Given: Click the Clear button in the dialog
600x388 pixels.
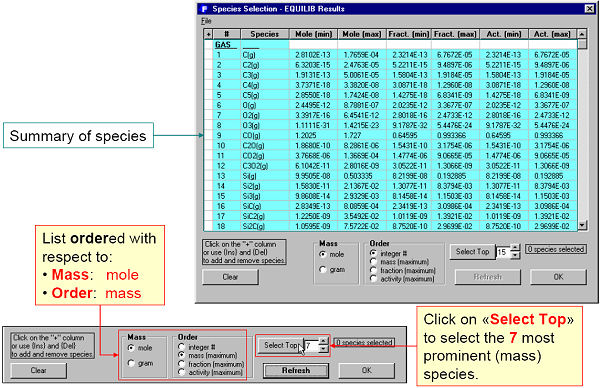Looking at the screenshot, I should 230,277.
